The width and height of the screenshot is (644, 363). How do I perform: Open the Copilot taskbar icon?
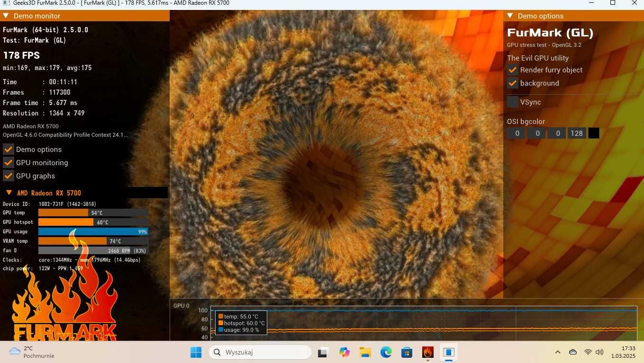click(345, 352)
